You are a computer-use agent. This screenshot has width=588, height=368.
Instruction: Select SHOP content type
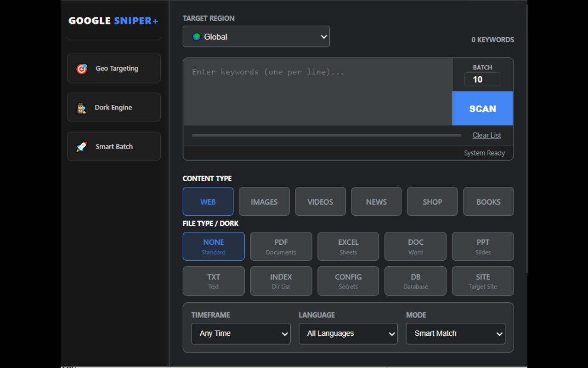coord(432,201)
